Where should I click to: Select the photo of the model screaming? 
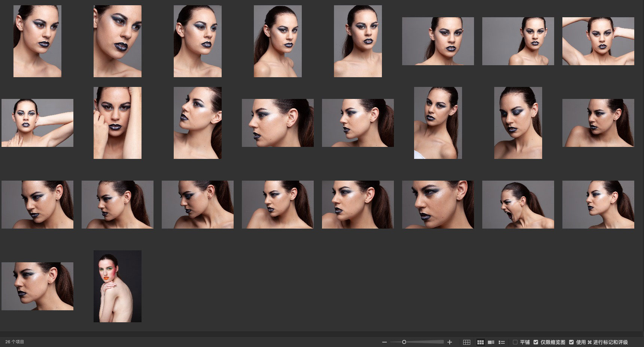[518, 205]
